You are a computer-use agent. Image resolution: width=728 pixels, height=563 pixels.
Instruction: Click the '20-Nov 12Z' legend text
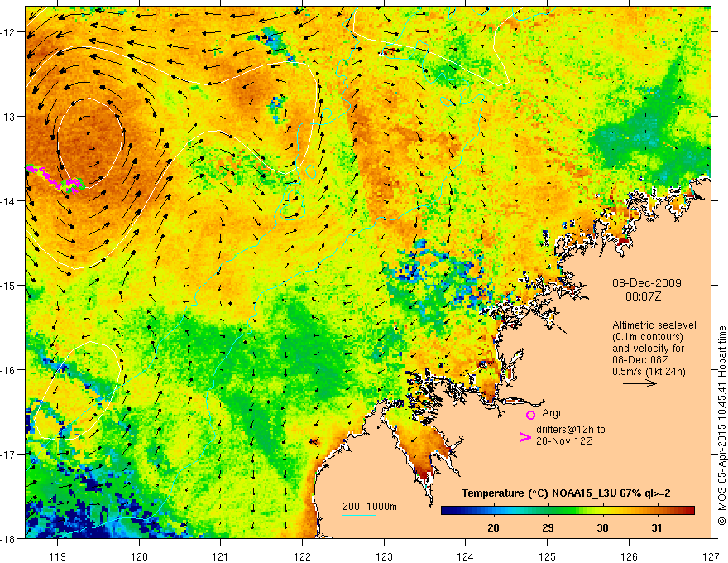tap(564, 440)
